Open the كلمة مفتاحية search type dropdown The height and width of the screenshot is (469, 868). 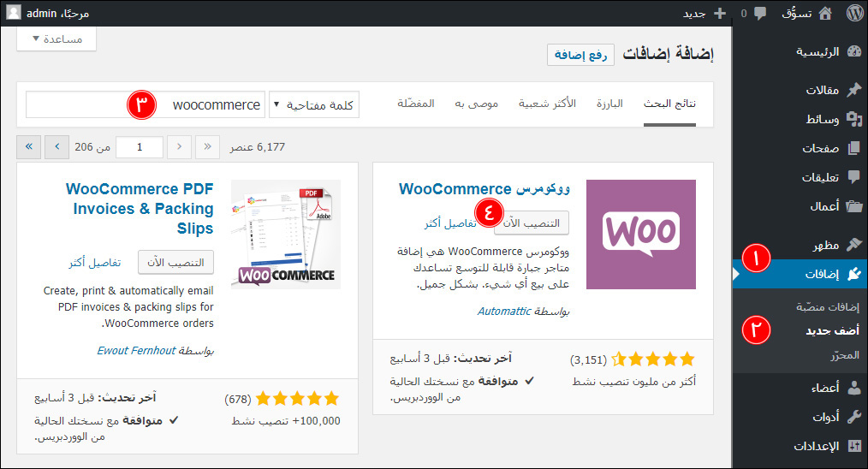314,104
